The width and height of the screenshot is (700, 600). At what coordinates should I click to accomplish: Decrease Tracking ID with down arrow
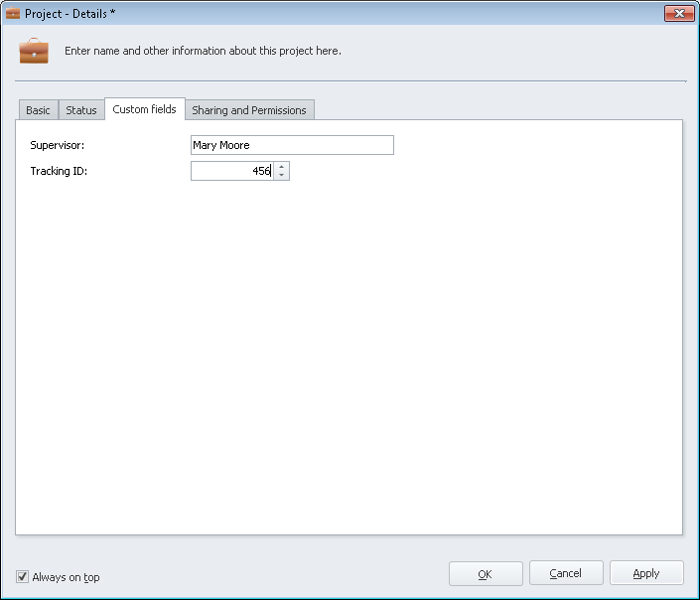(x=282, y=176)
